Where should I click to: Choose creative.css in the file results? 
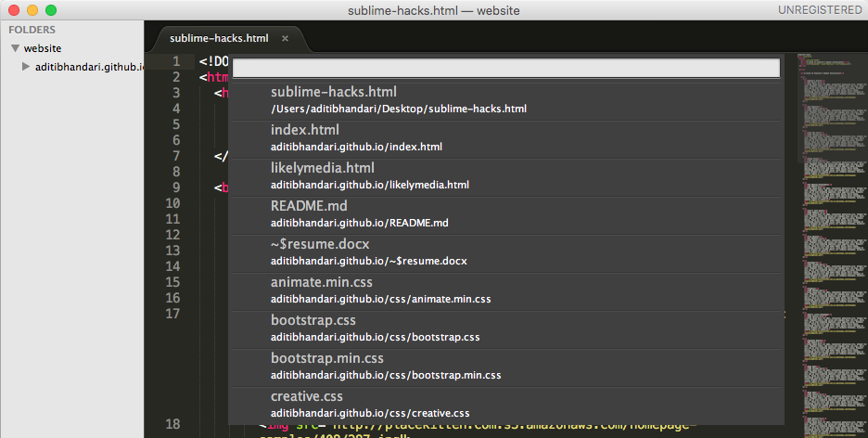pos(506,406)
